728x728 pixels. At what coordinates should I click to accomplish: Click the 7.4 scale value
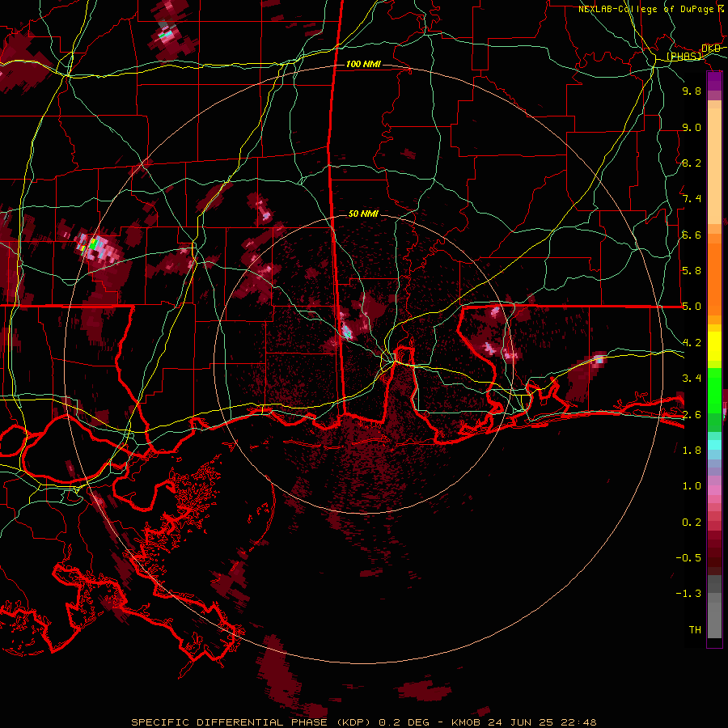click(692, 199)
